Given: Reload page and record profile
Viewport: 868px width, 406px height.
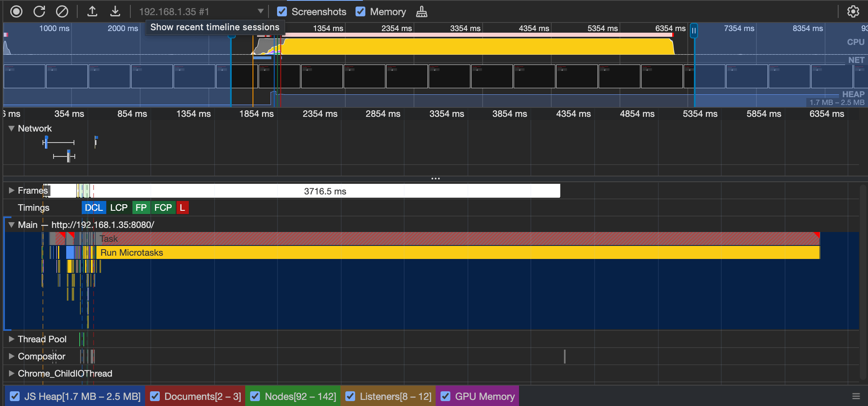Looking at the screenshot, I should coord(39,11).
